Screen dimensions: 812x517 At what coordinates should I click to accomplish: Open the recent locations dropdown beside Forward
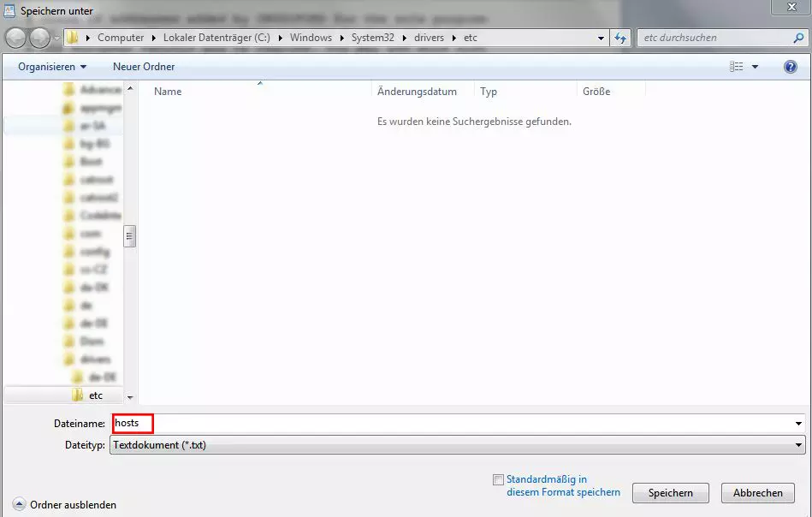56,38
